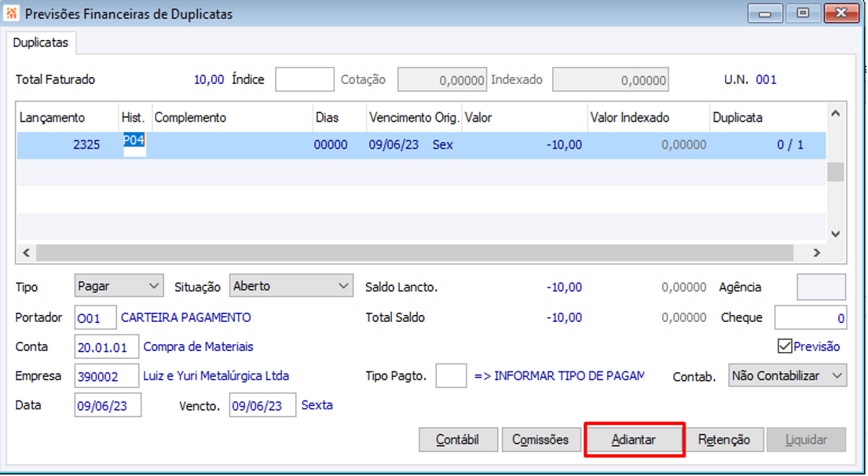Click the U.N. value 001
The image size is (868, 476).
point(766,79)
